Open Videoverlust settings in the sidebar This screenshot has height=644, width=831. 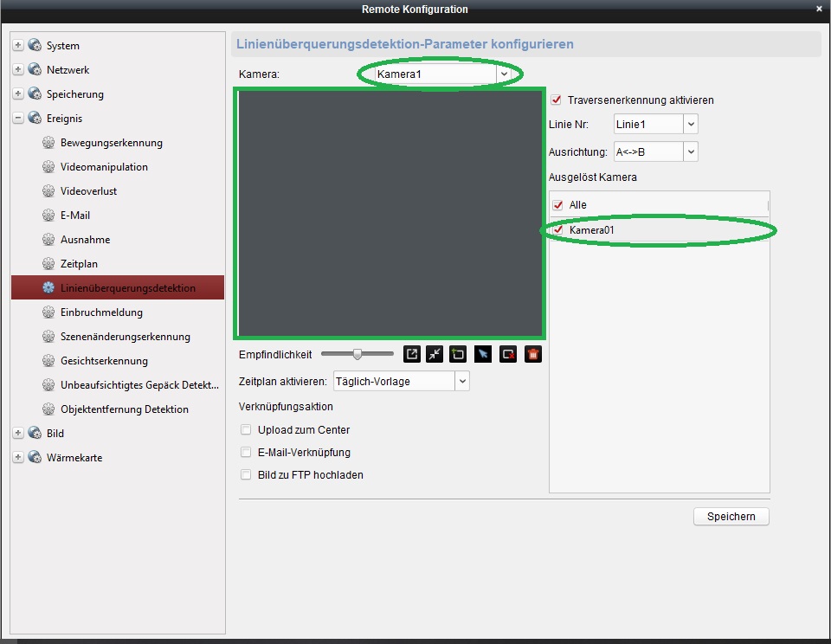coord(88,191)
